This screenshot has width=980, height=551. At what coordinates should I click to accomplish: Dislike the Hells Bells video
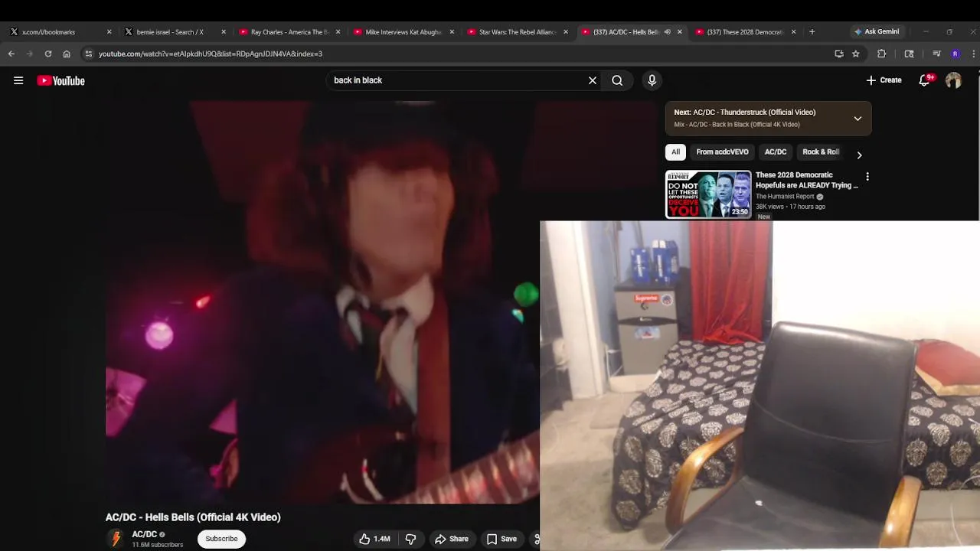click(x=410, y=539)
